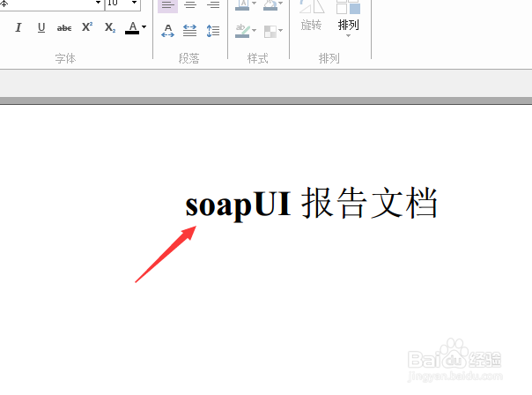Toggle underline formatting

tap(41, 27)
